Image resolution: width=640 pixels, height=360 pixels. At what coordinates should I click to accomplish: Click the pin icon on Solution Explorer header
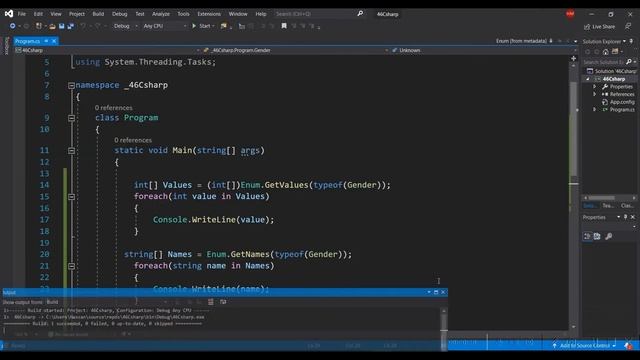(631, 41)
